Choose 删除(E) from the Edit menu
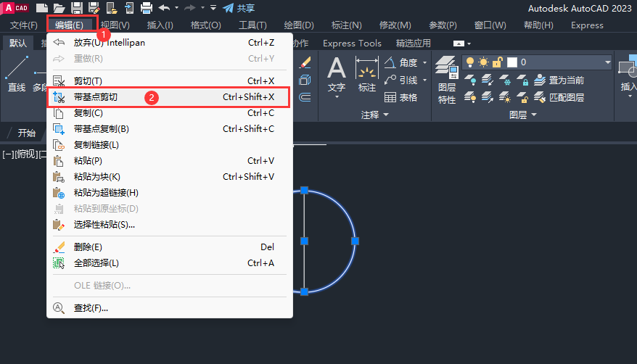Screen dimensions: 637x364 (170, 247)
